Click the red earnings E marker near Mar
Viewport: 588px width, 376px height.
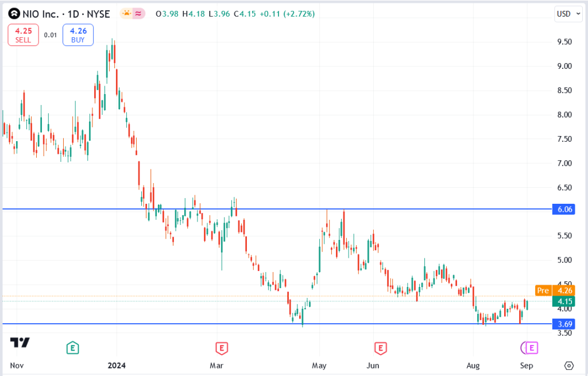point(222,348)
